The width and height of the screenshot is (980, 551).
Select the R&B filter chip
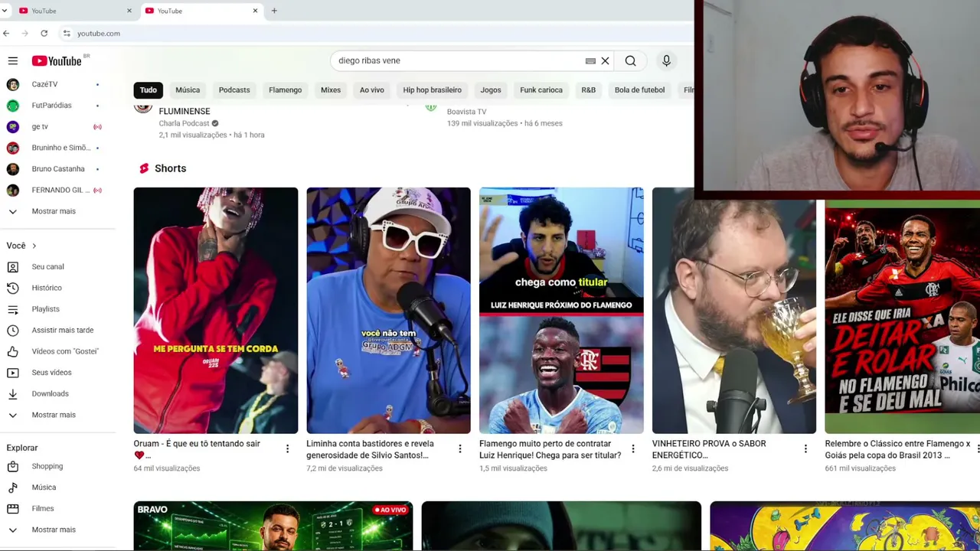tap(588, 90)
